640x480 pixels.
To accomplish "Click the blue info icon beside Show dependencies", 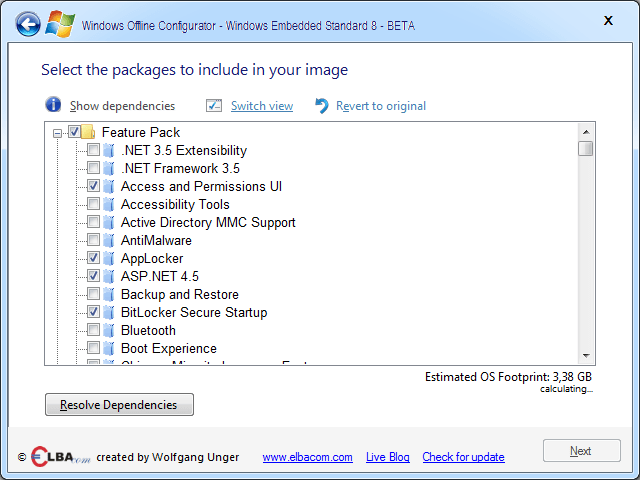I will point(53,105).
